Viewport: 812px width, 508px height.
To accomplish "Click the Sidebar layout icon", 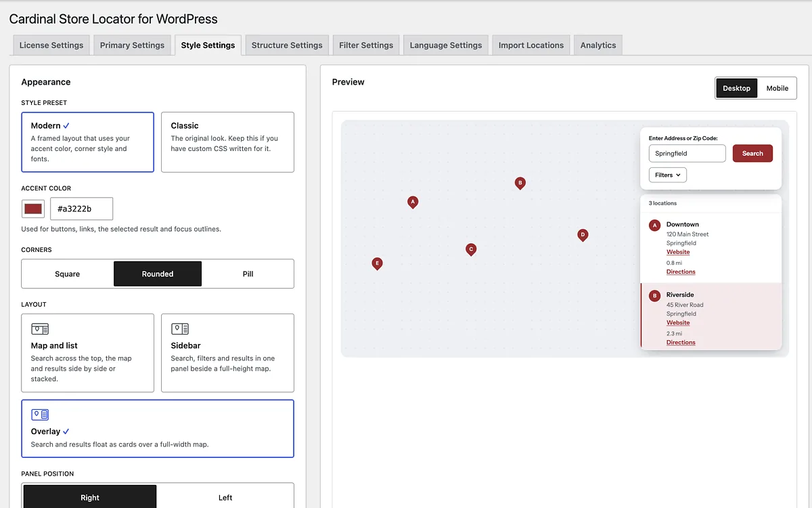I will [180, 329].
